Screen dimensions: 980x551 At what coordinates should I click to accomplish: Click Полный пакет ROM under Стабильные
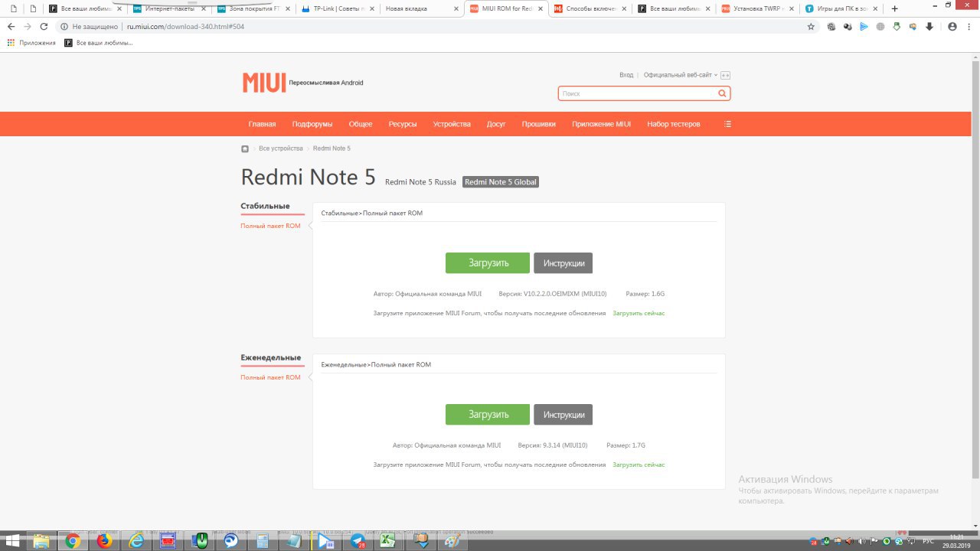(270, 226)
